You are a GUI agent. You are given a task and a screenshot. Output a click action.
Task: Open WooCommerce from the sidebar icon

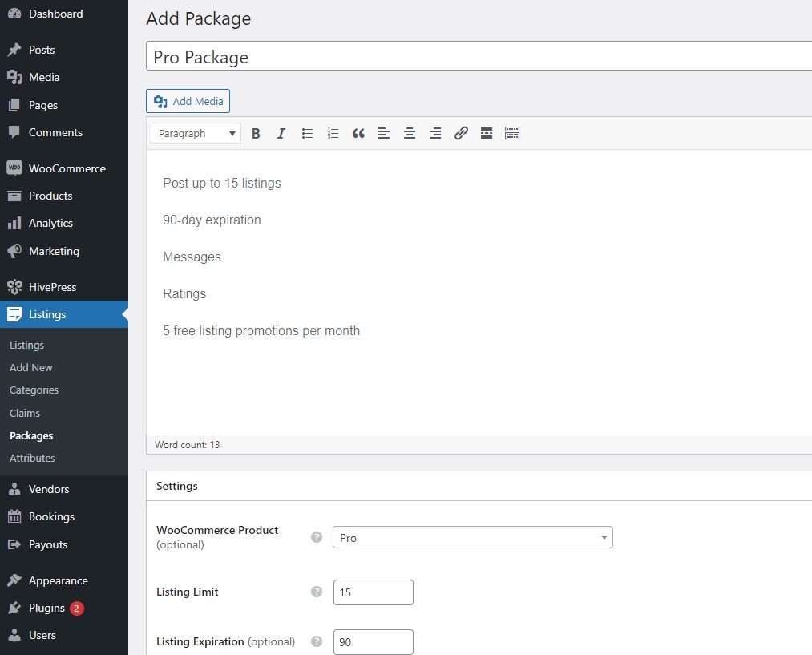(14, 168)
